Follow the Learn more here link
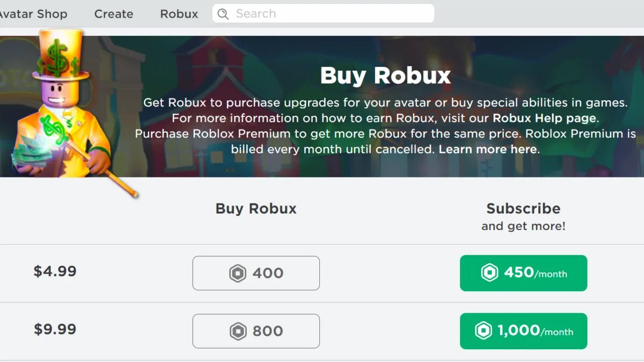Image resolution: width=644 pixels, height=362 pixels. click(488, 149)
